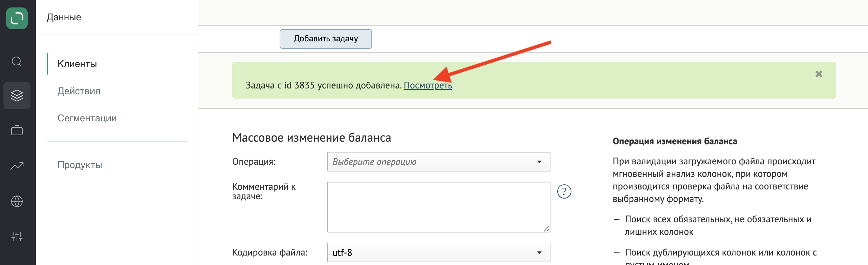The width and height of the screenshot is (868, 265).
Task: Open the Сегментации menu item
Action: (x=87, y=118)
